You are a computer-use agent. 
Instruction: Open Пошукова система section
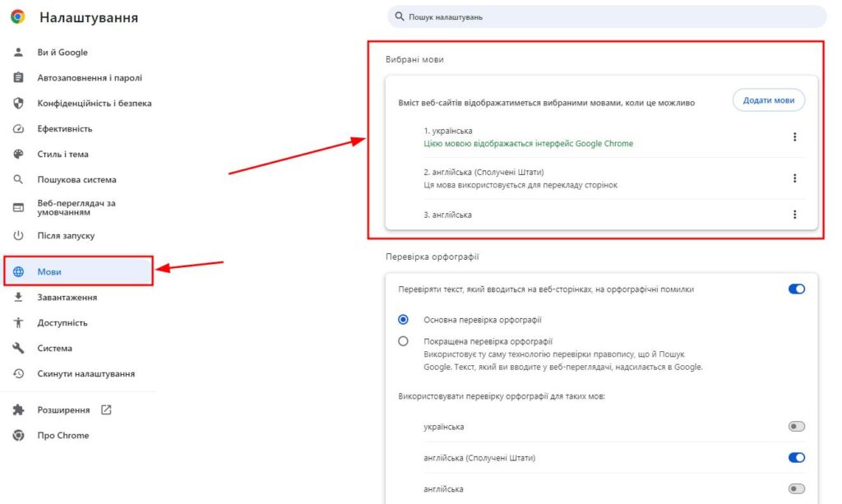click(x=78, y=179)
